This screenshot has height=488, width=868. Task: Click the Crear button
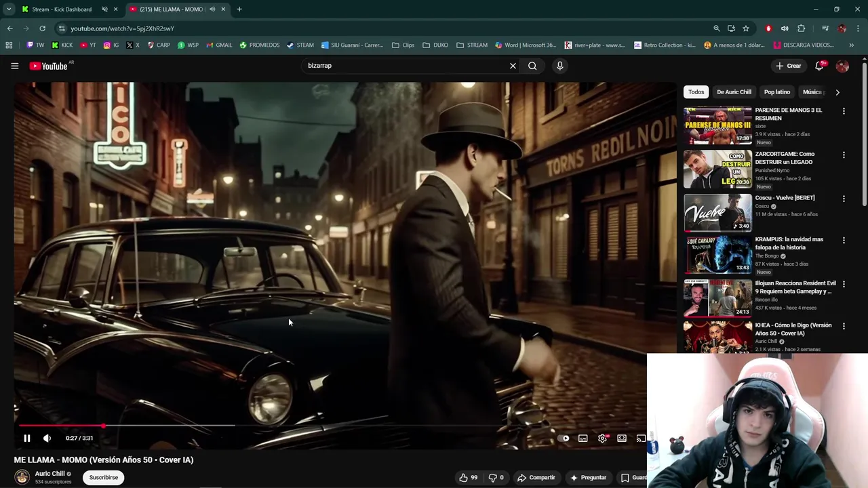[x=789, y=66]
